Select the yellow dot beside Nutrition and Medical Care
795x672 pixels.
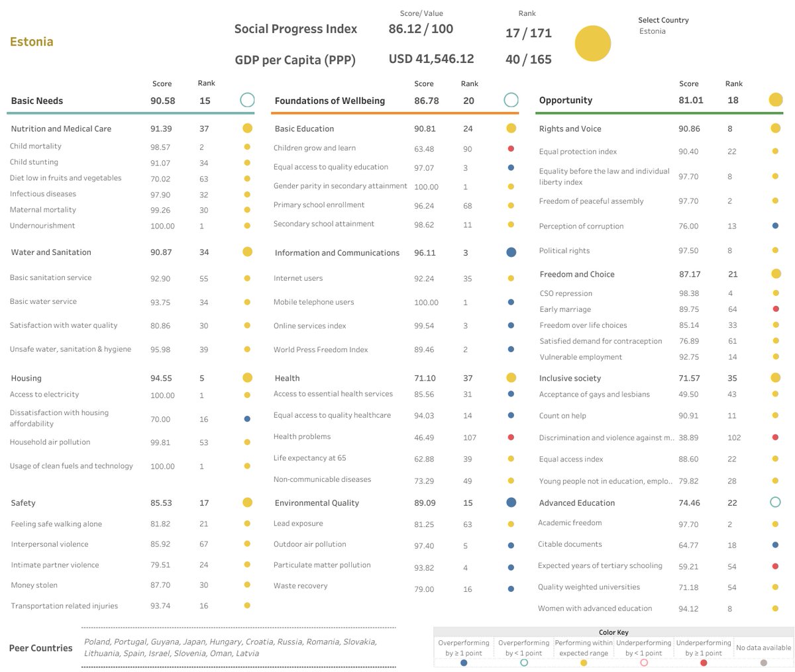click(246, 128)
